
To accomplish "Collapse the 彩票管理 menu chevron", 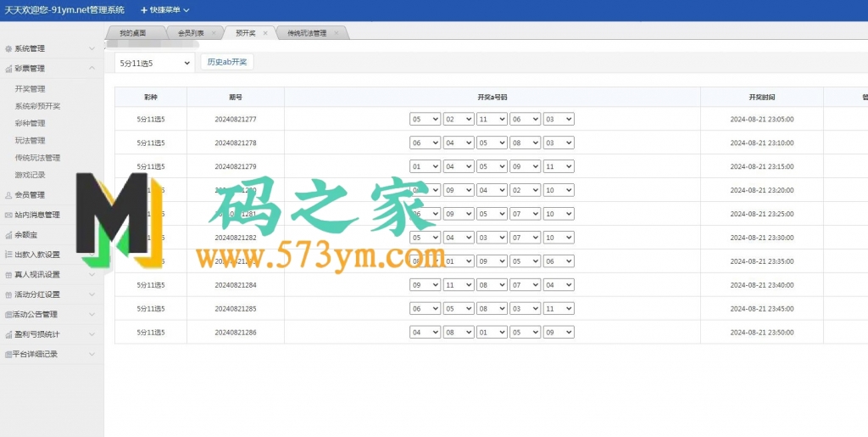I will tap(92, 69).
